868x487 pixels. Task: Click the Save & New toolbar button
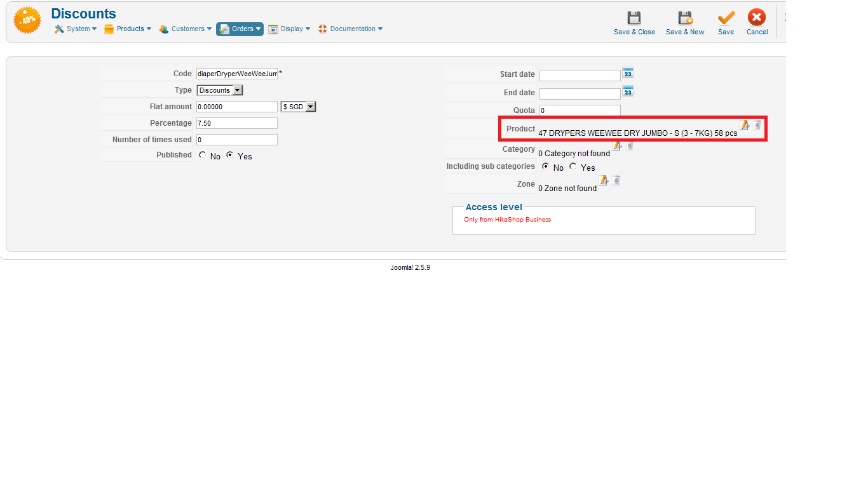pyautogui.click(x=685, y=23)
